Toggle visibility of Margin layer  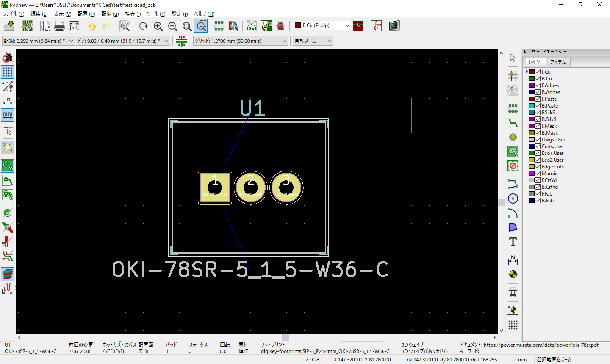pos(538,174)
